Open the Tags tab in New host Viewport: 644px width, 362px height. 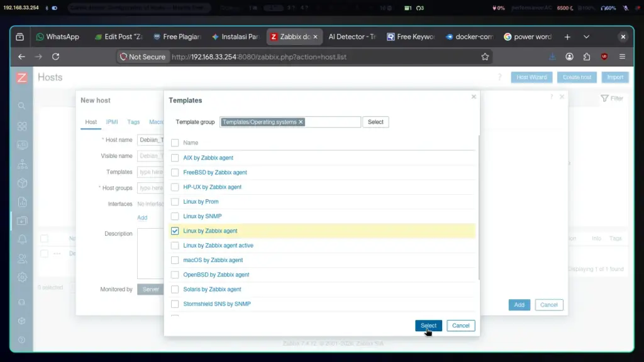(133, 122)
